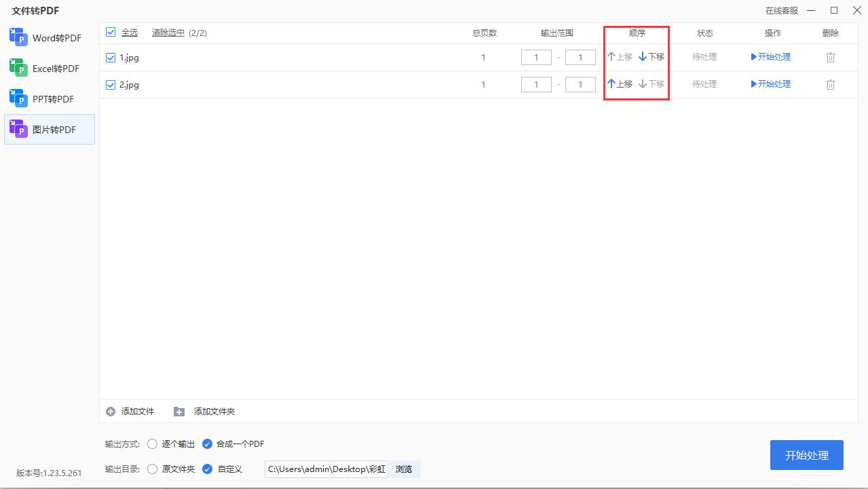
Task: Click the 浏览 browse button
Action: (404, 469)
